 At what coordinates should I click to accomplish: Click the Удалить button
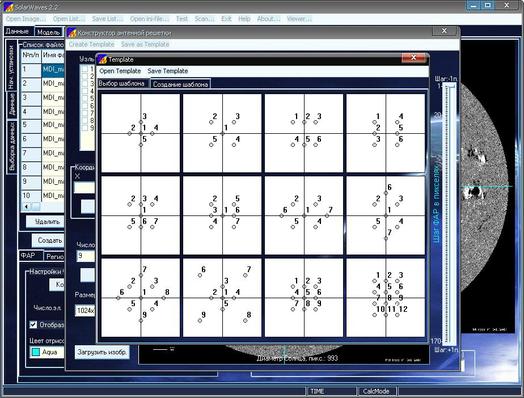(47, 222)
